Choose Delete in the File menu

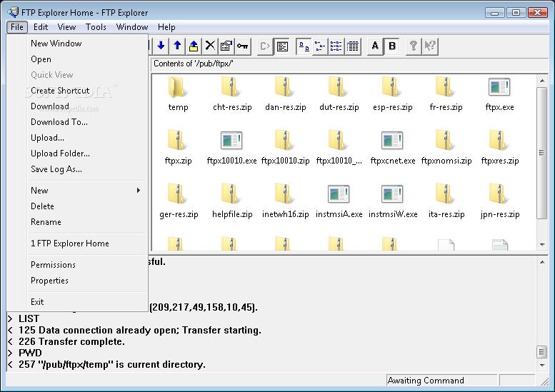[87, 206]
